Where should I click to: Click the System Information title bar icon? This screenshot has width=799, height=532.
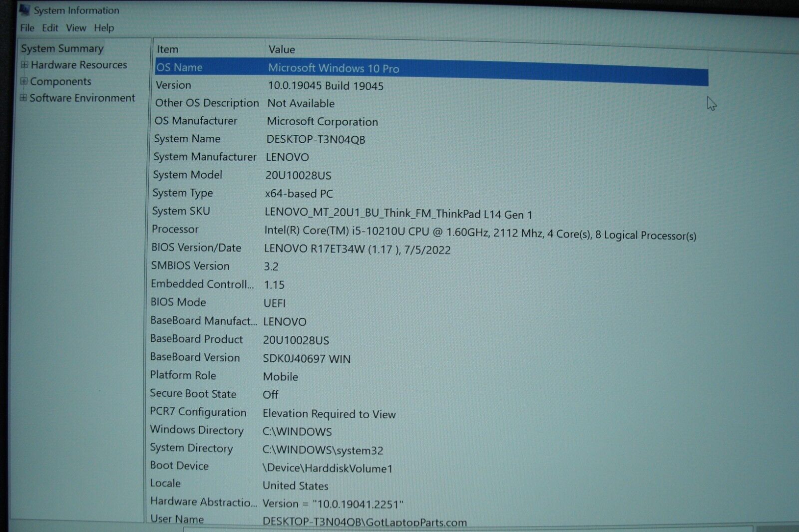point(25,9)
